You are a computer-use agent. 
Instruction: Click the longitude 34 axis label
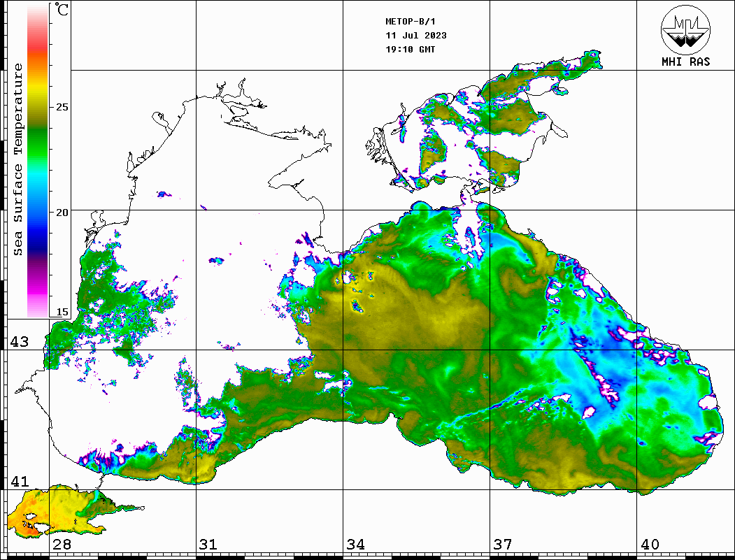pos(355,544)
